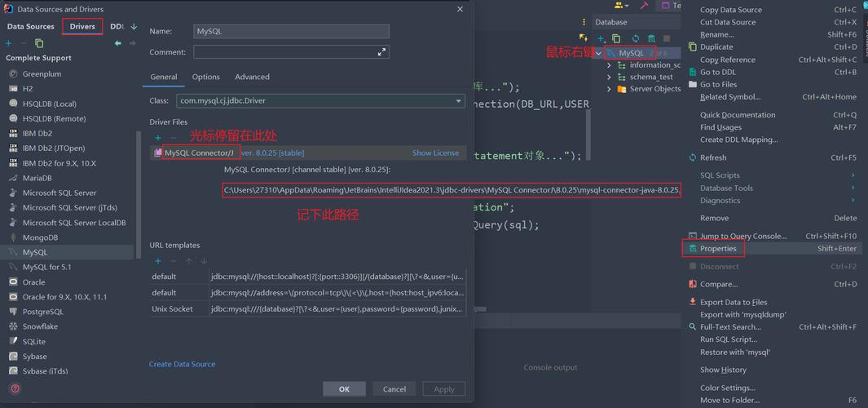Click the duplicate driver icon in the sidebar toolbar

click(x=39, y=43)
